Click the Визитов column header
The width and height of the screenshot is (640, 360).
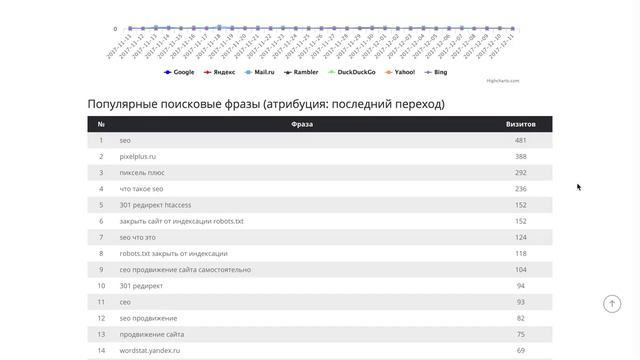click(520, 124)
